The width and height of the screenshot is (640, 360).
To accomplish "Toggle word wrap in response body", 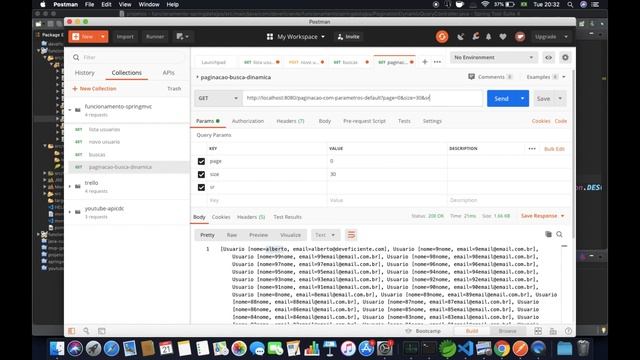I will click(351, 235).
